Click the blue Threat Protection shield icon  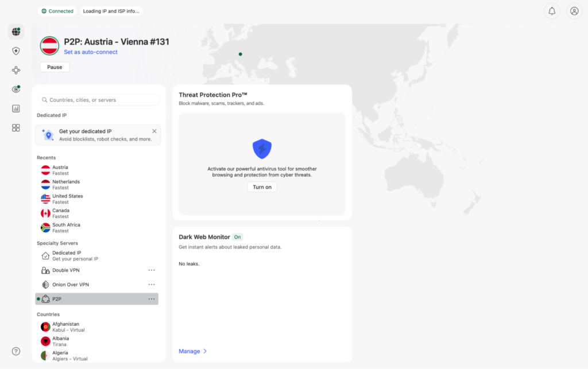click(x=262, y=149)
